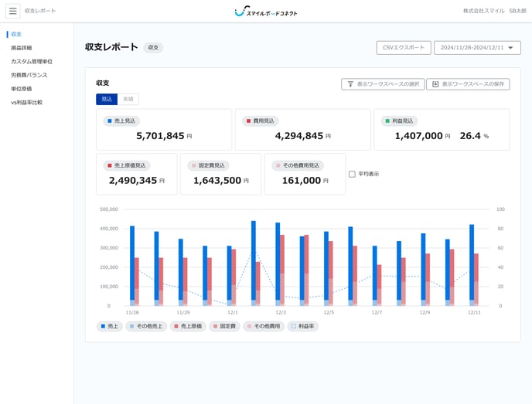532x404 pixels.
Task: Select vs利益率比較 in the sidebar
Action: click(x=27, y=103)
